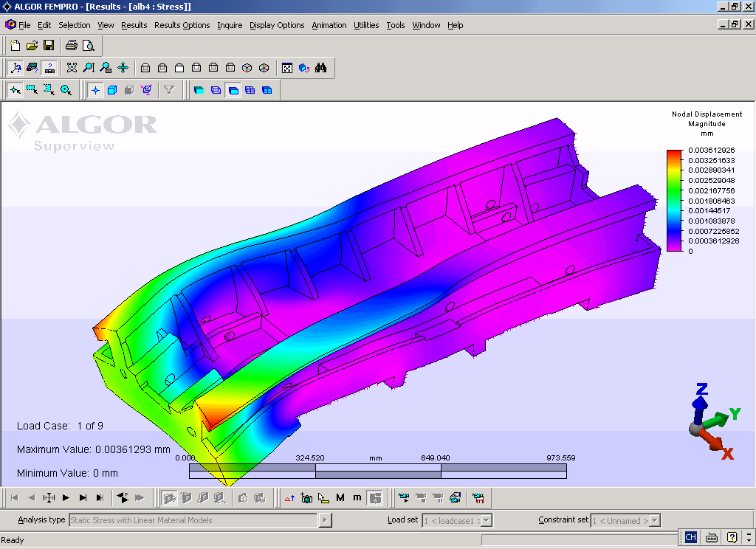Open the Animation menu

(x=329, y=25)
